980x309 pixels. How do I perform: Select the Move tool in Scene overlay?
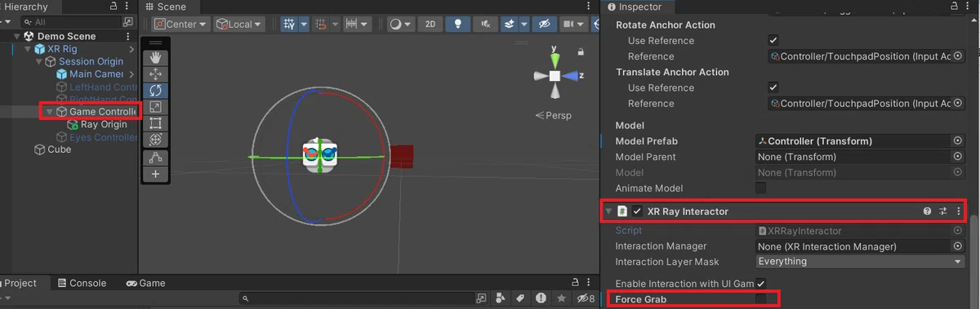[x=155, y=74]
